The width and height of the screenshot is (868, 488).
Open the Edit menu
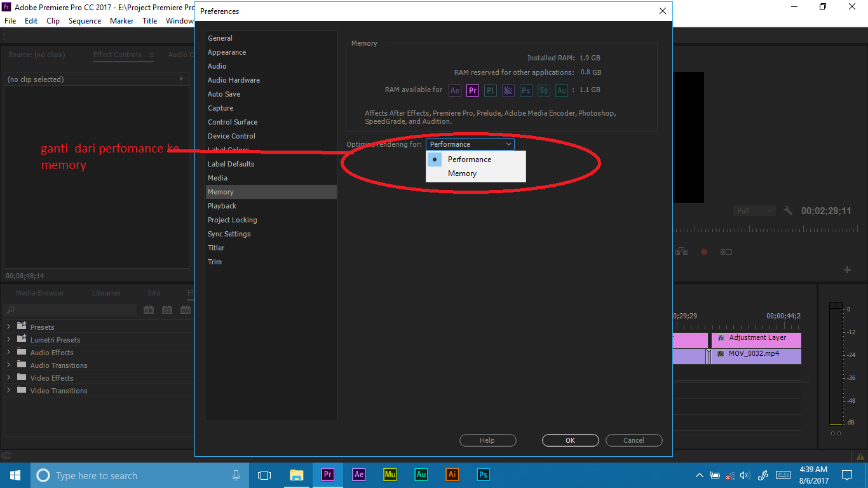[x=31, y=21]
